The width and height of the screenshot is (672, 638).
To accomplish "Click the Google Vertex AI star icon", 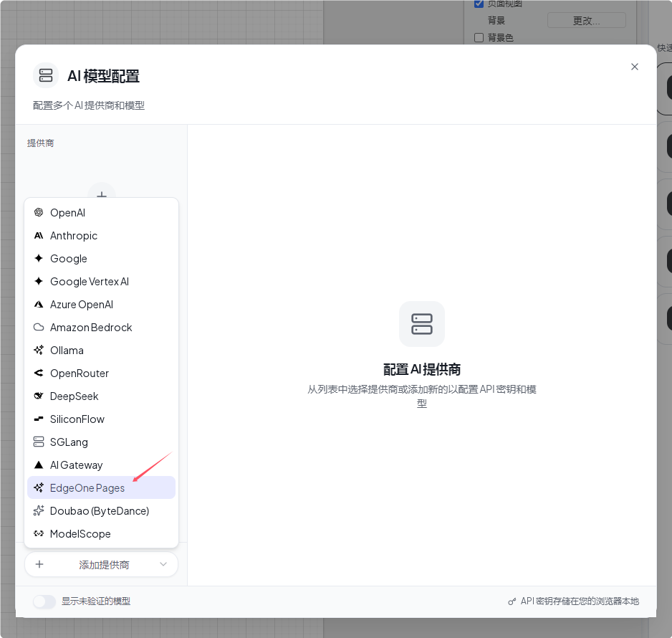I will (x=39, y=281).
